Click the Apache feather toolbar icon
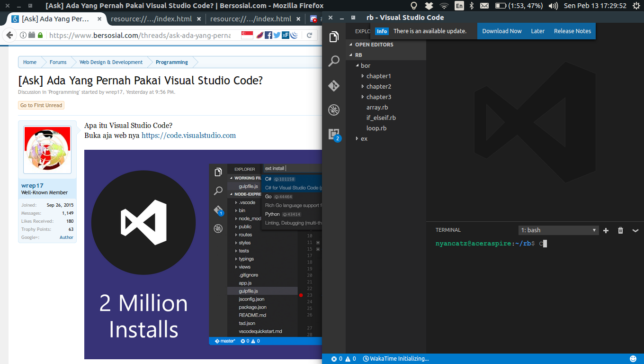 259,36
